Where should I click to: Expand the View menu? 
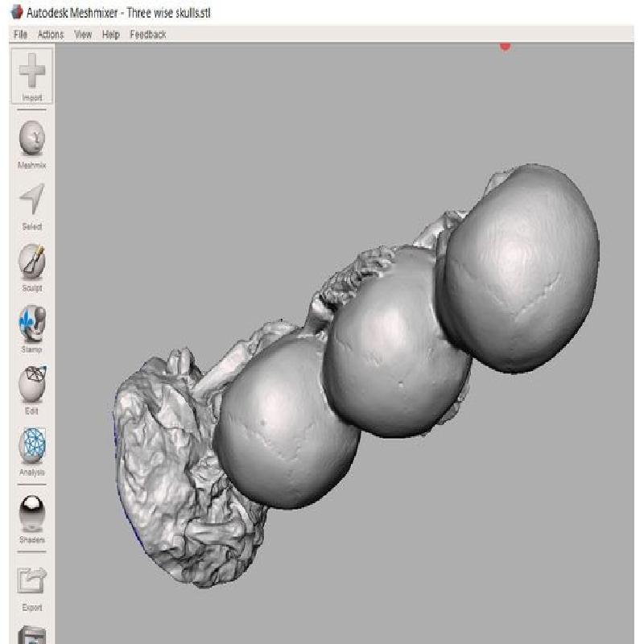point(83,35)
